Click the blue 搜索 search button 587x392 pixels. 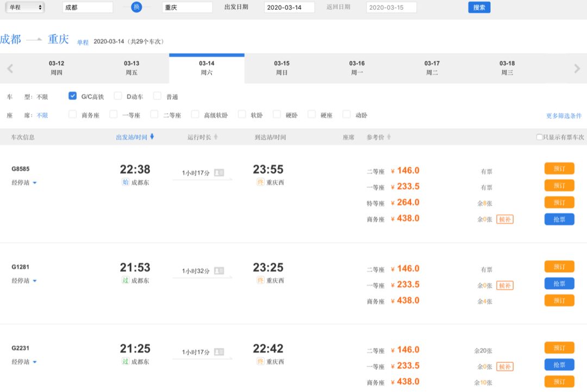479,8
